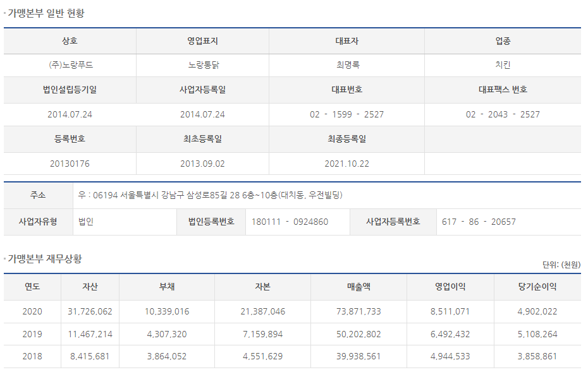The width and height of the screenshot is (588, 377).
Task: Select phone number 02 - 1599 - 2527
Action: point(347,114)
